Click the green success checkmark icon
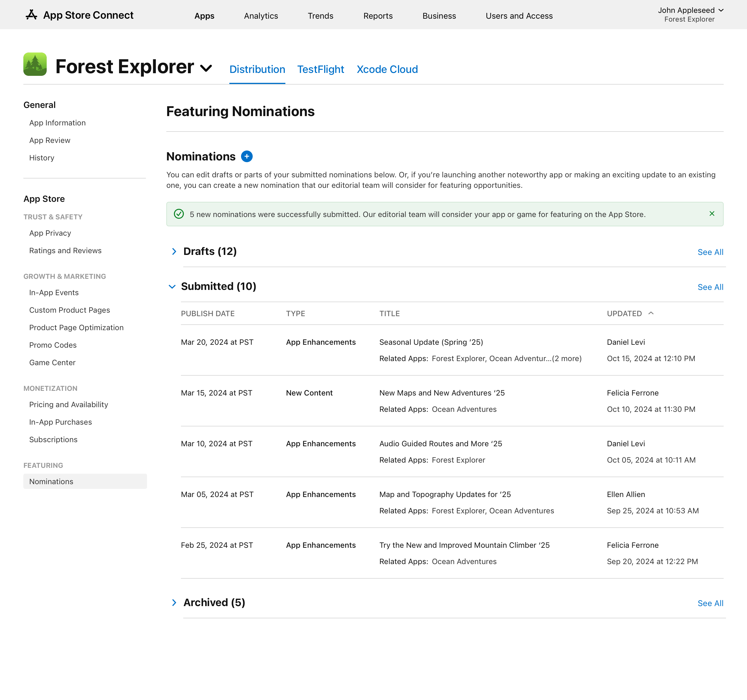747x700 pixels. [x=179, y=214]
